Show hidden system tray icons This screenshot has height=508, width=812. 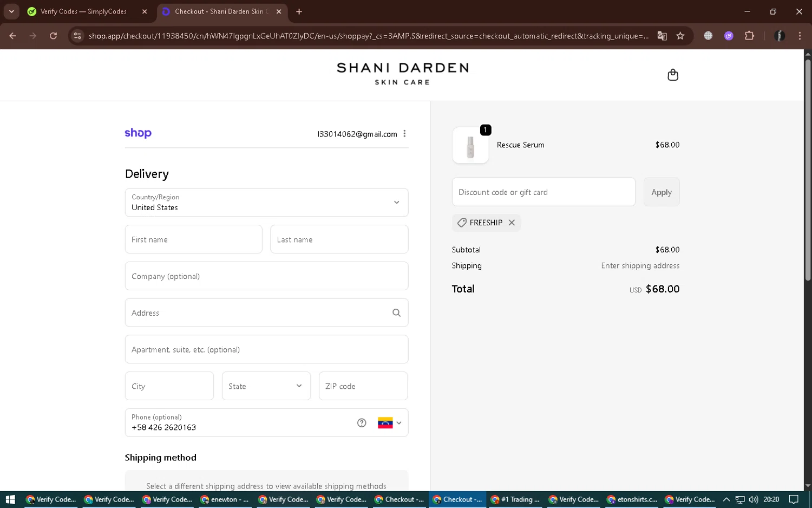726,500
